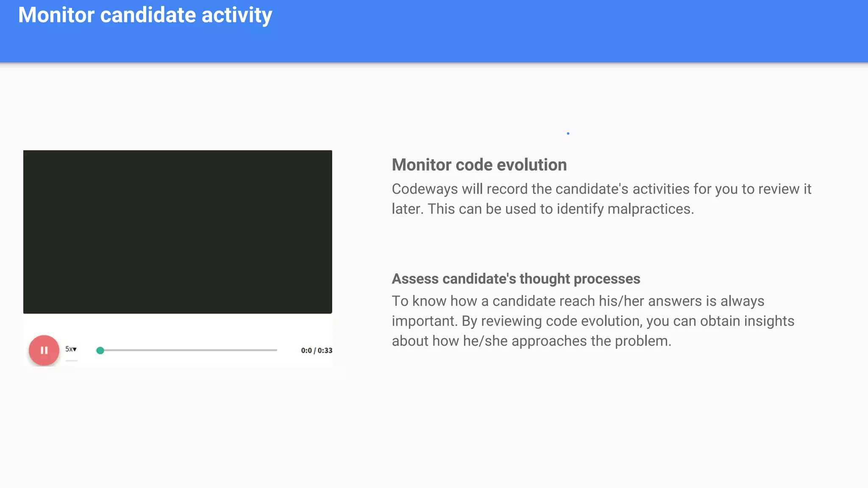Click the total duration 0:33 text

325,350
